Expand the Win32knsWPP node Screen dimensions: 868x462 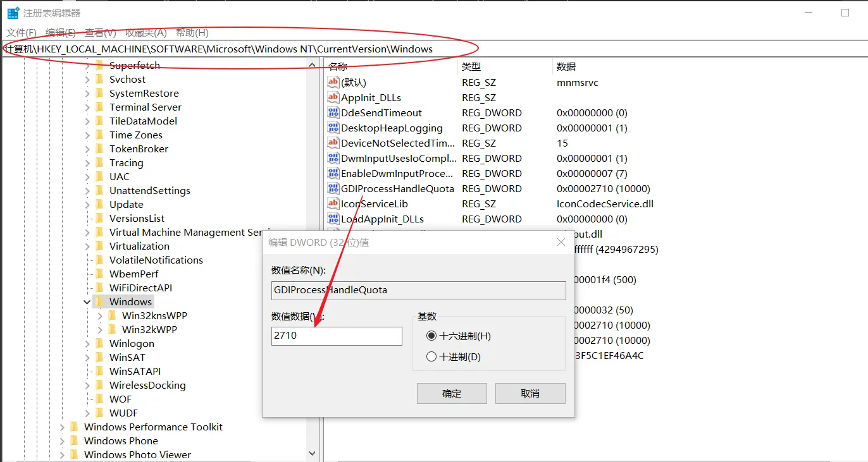(100, 315)
